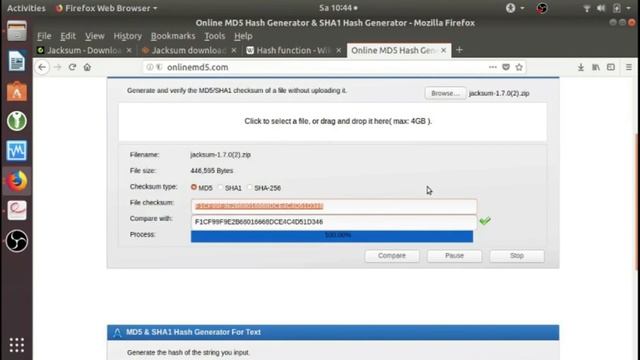The height and width of the screenshot is (360, 640).
Task: Open the File menu
Action: click(44, 36)
